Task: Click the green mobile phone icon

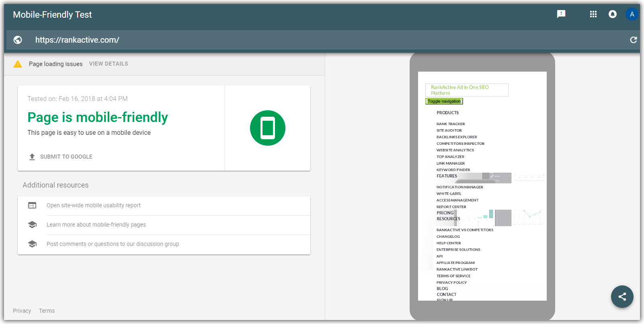Action: tap(268, 128)
